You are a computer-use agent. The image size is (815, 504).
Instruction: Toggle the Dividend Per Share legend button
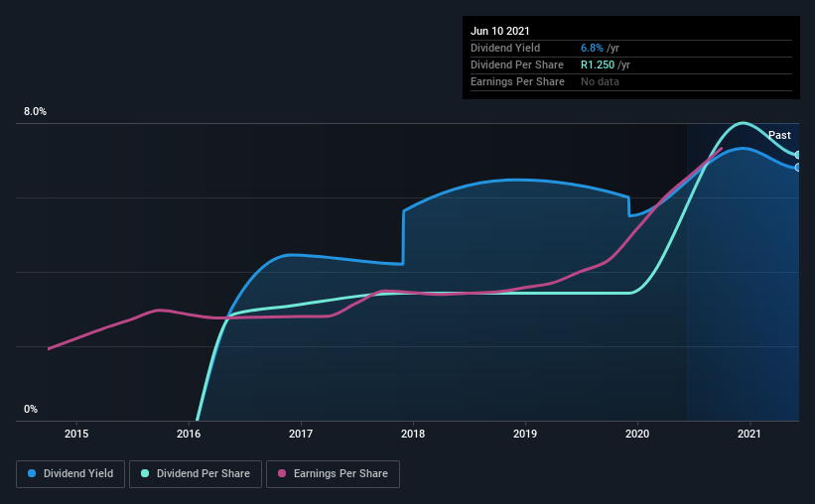pos(196,474)
